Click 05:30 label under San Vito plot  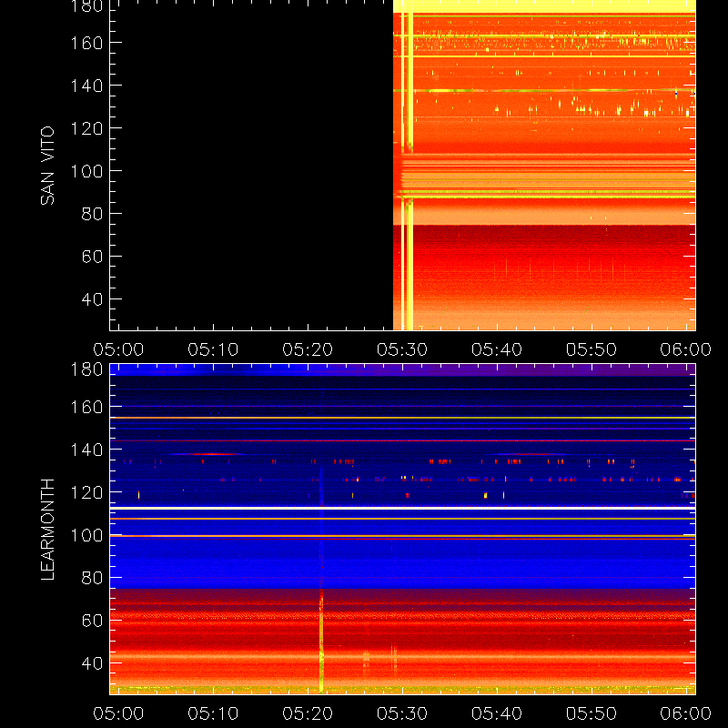coord(402,349)
